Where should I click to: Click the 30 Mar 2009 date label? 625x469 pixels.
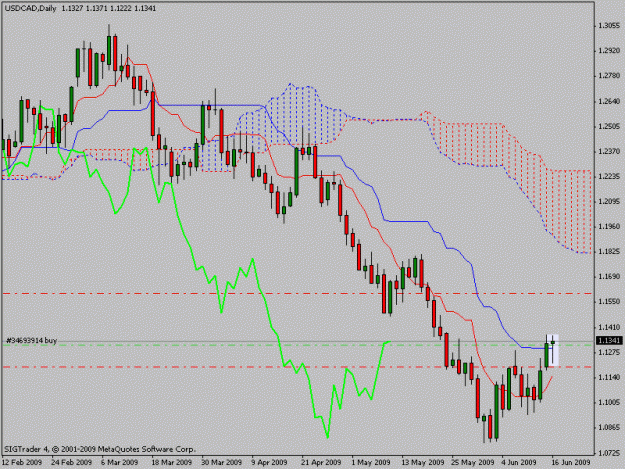222,462
